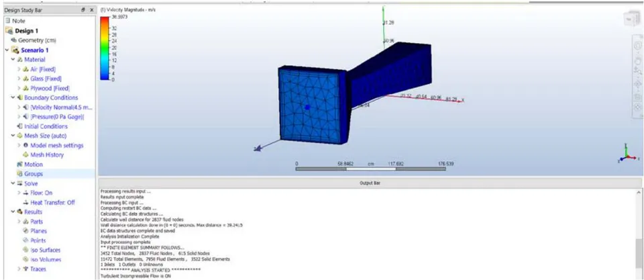Click the viewport scale ruler bar
This screenshot has height=280, width=644.
370,169
